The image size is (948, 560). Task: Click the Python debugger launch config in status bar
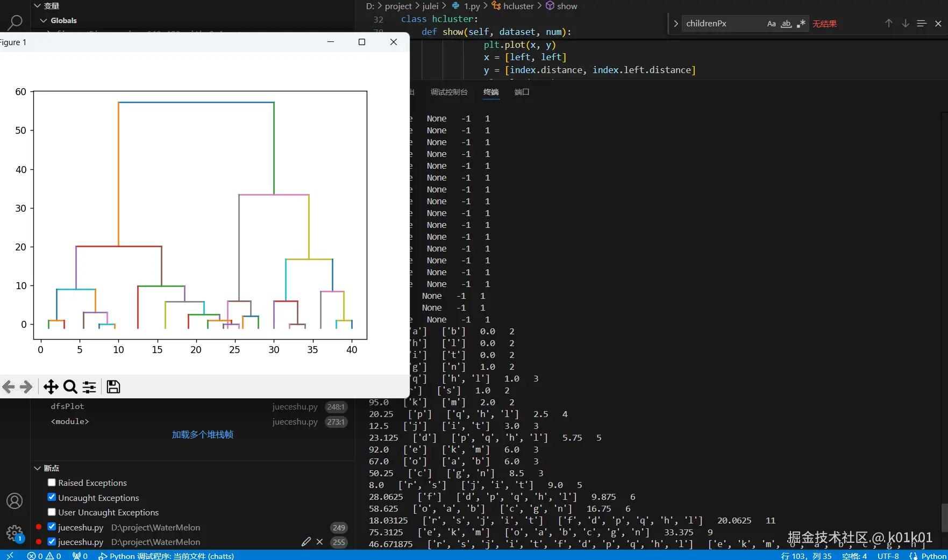pos(166,556)
